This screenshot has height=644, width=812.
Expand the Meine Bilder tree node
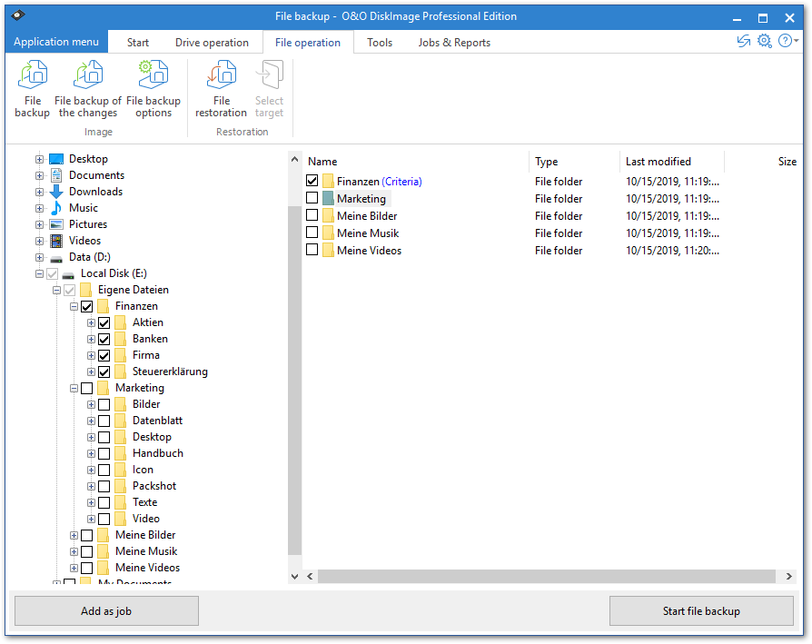[74, 535]
